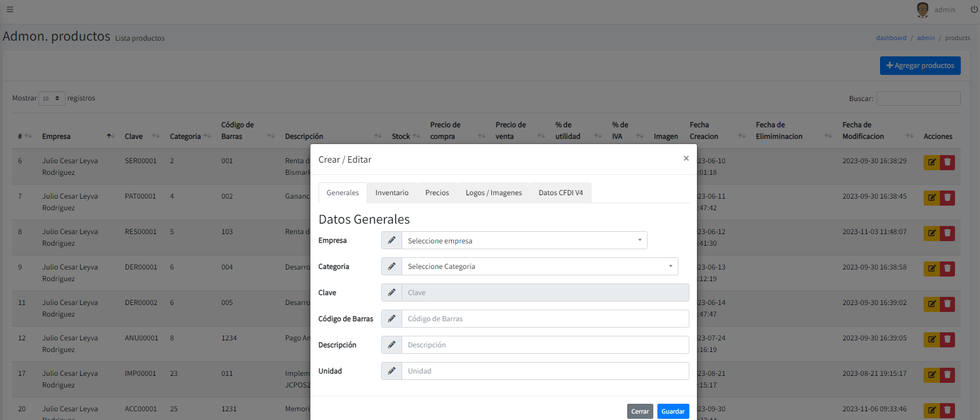Click pencil icon beside Empresa field
Image resolution: width=980 pixels, height=420 pixels.
[x=392, y=240]
